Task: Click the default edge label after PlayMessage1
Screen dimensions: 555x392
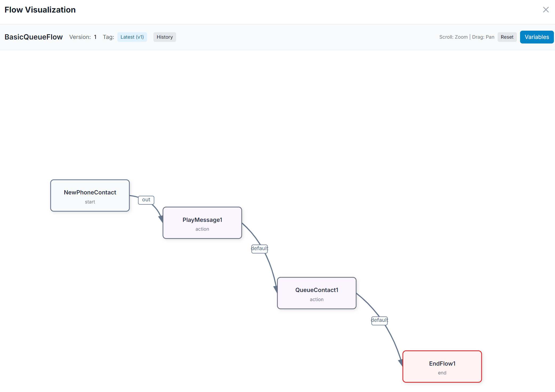Action: [x=259, y=249]
